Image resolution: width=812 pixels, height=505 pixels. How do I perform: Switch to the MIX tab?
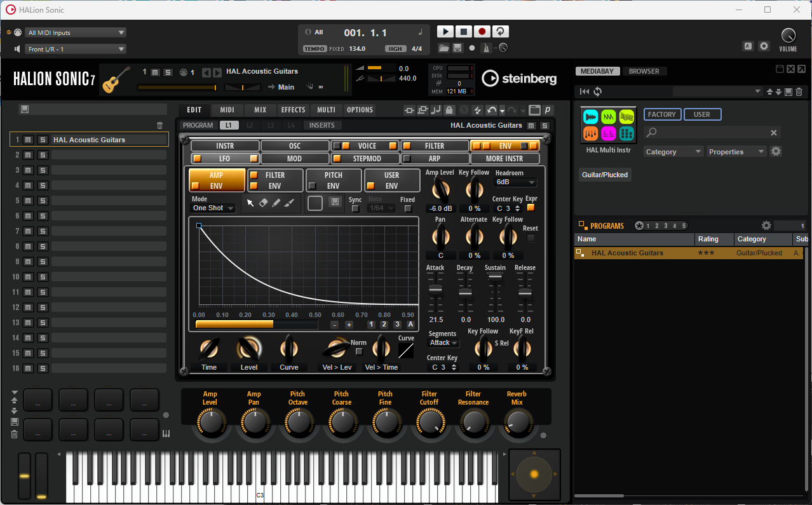tap(261, 110)
